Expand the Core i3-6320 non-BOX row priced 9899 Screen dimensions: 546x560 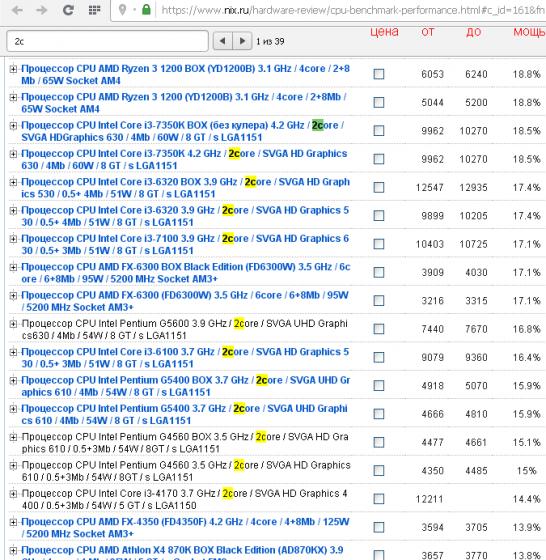click(13, 210)
